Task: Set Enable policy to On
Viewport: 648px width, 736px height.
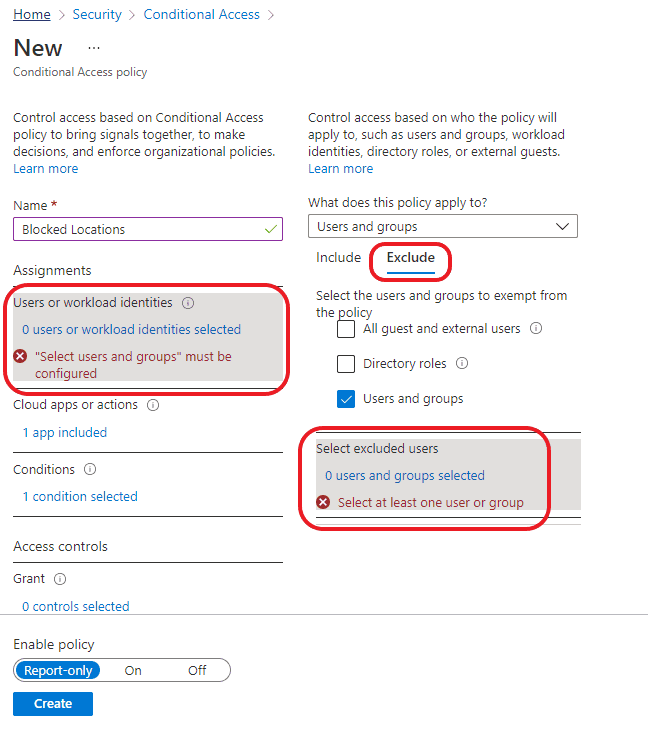Action: pos(133,670)
